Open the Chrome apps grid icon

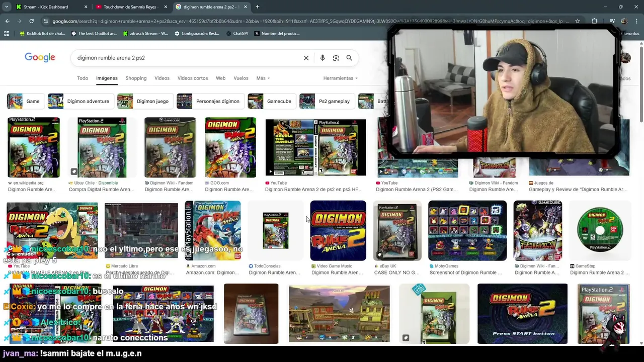(7, 34)
